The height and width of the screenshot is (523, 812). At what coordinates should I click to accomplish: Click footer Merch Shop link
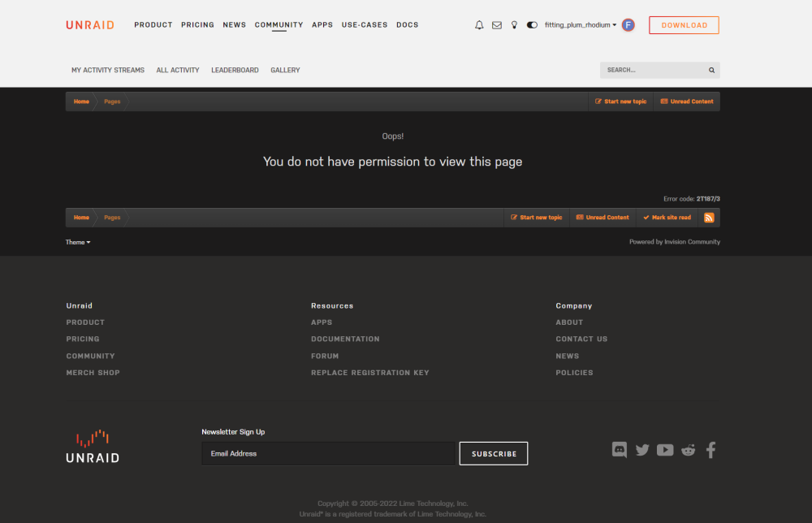coord(93,372)
